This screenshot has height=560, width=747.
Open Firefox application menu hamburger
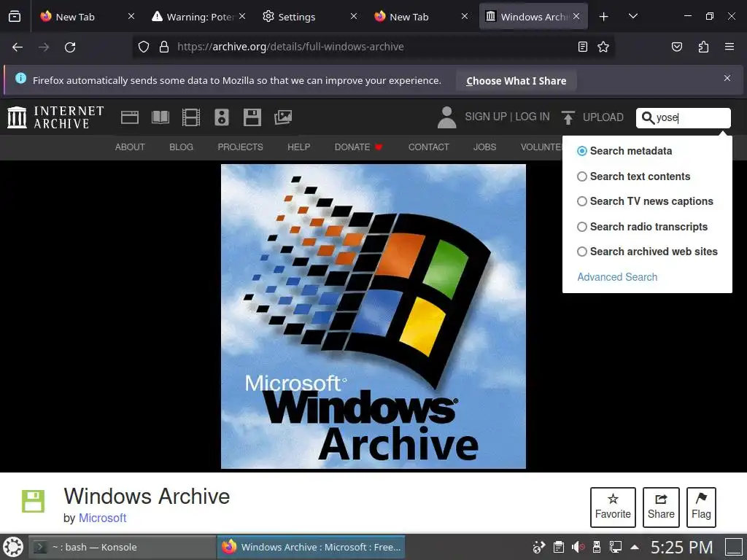pyautogui.click(x=729, y=47)
